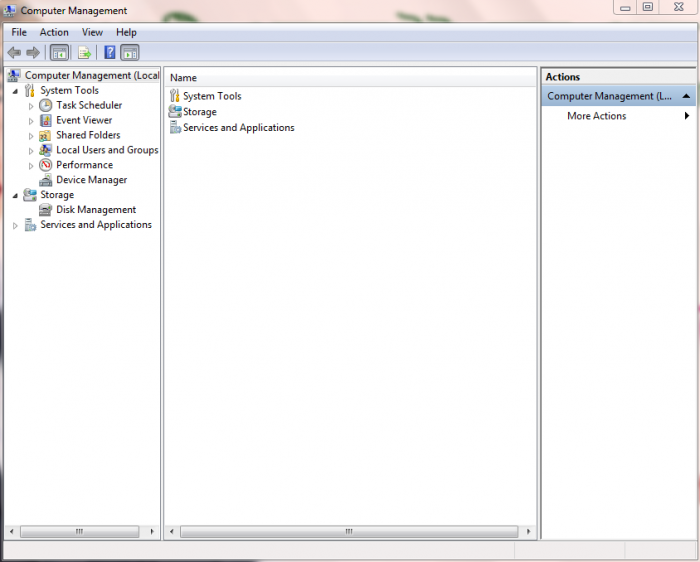Click the Device Manager icon

coord(46,180)
